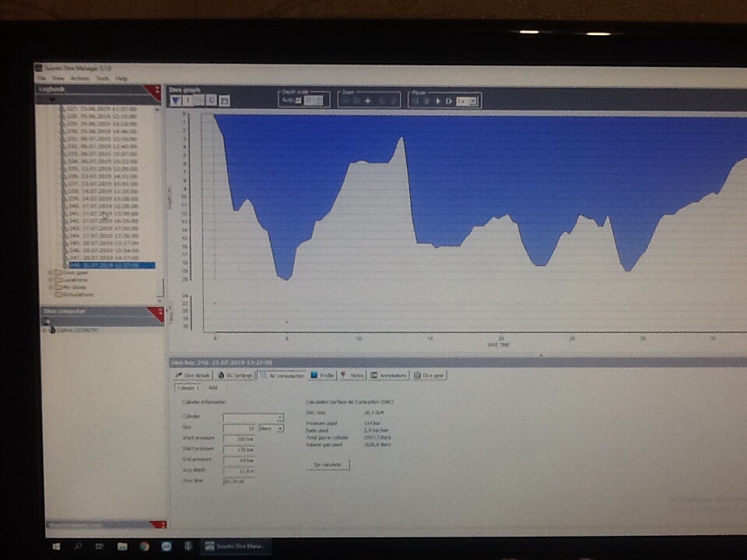Click the End pressure input field
This screenshot has height=560, width=747.
[240, 460]
